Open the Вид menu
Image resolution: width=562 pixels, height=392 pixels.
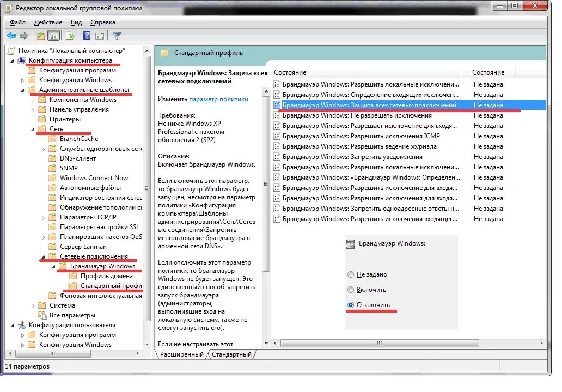tap(76, 22)
